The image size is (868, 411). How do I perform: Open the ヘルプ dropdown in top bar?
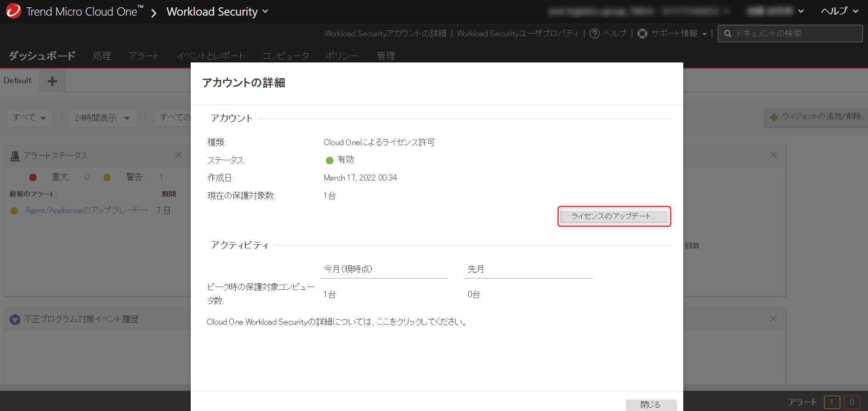point(840,11)
